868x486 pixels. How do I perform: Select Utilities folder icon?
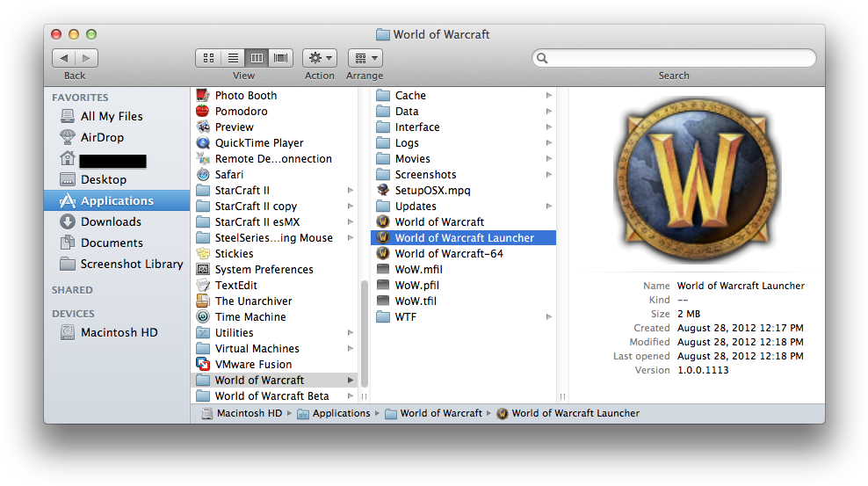pyautogui.click(x=203, y=333)
